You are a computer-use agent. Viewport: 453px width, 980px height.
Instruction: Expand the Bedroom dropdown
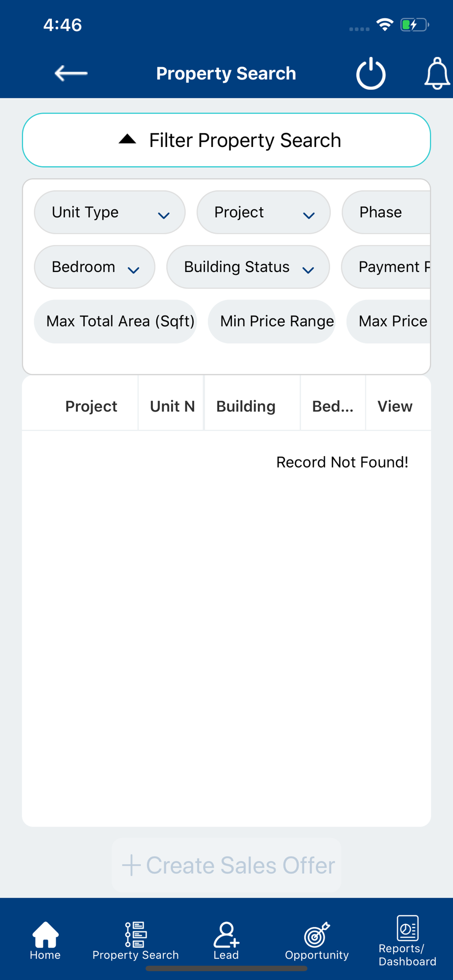[95, 267]
